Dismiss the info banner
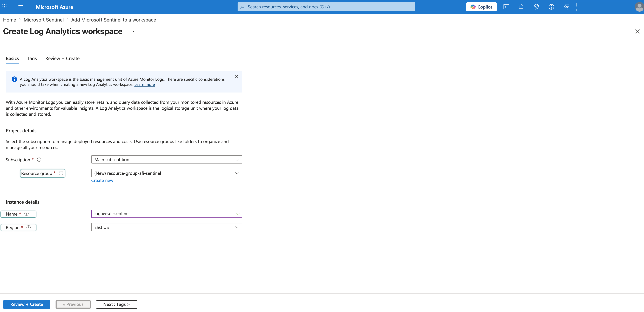 point(237,76)
